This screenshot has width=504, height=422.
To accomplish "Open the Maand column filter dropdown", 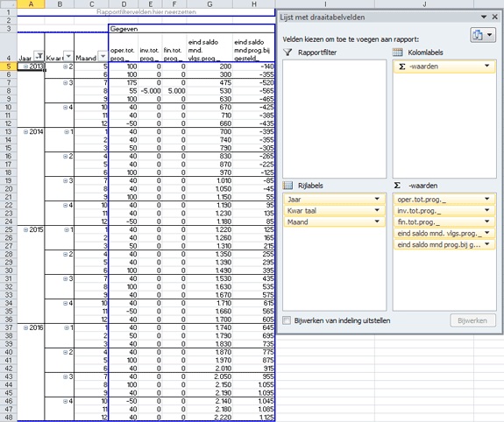I will [x=103, y=57].
